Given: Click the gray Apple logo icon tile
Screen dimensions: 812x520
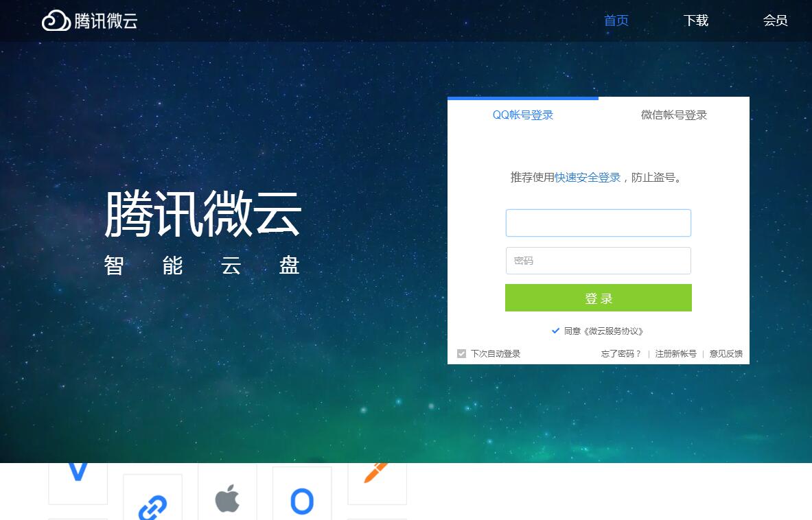Looking at the screenshot, I should (x=227, y=491).
